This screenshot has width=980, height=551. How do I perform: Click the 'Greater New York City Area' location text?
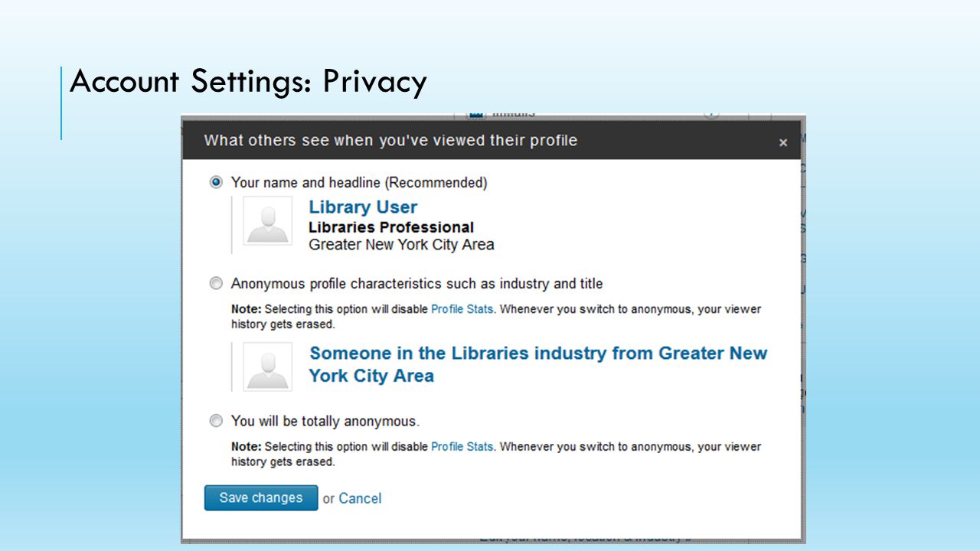401,245
